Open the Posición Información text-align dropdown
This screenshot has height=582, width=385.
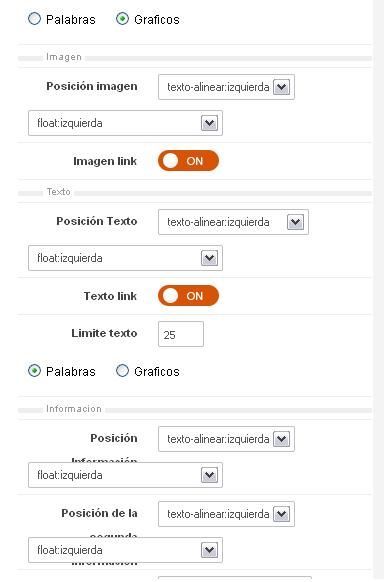point(226,439)
